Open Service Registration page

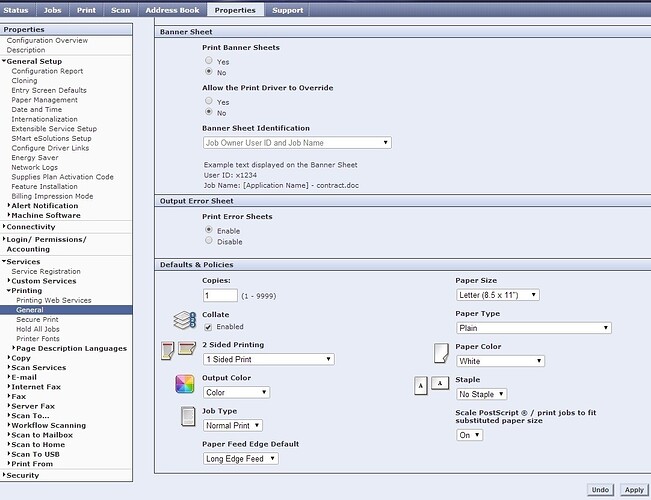click(x=46, y=271)
